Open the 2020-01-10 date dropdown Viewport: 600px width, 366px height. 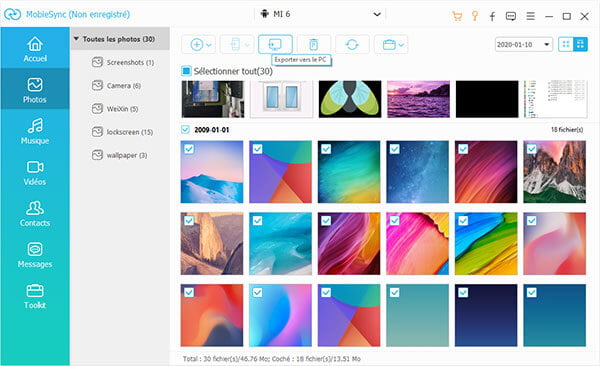click(x=523, y=45)
